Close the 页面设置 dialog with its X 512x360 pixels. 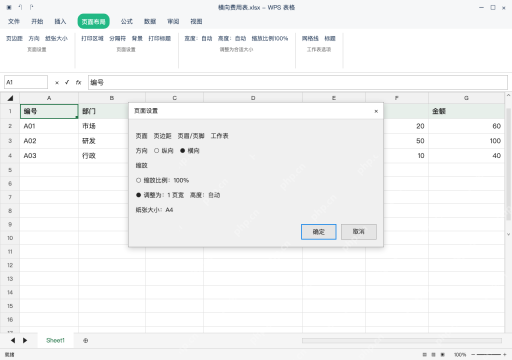tap(376, 111)
